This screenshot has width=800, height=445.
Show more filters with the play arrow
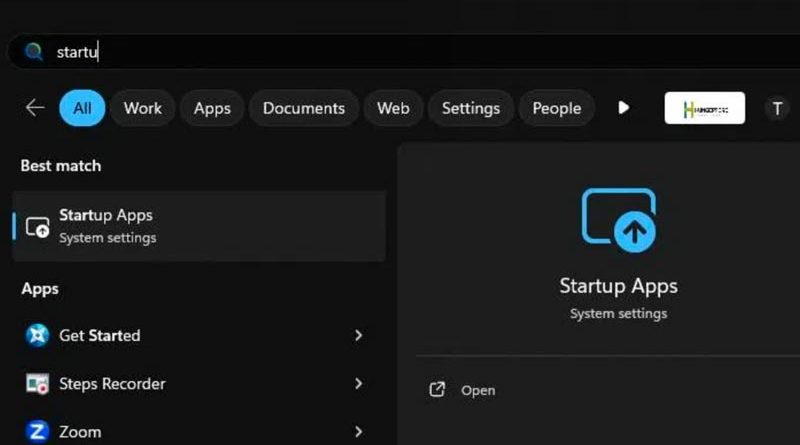pyautogui.click(x=623, y=108)
